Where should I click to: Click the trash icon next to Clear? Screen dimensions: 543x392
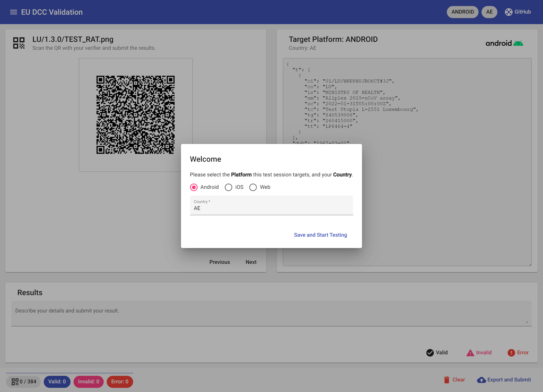[x=446, y=380]
